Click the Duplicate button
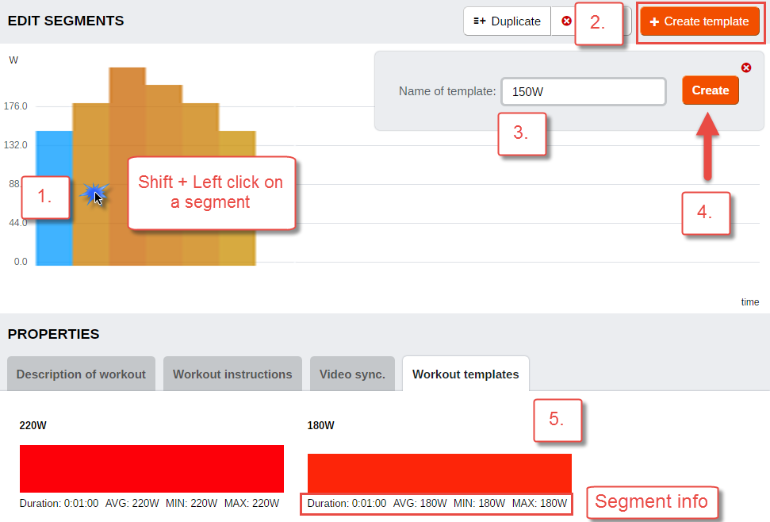Viewport: 770px width, 522px height. click(507, 21)
